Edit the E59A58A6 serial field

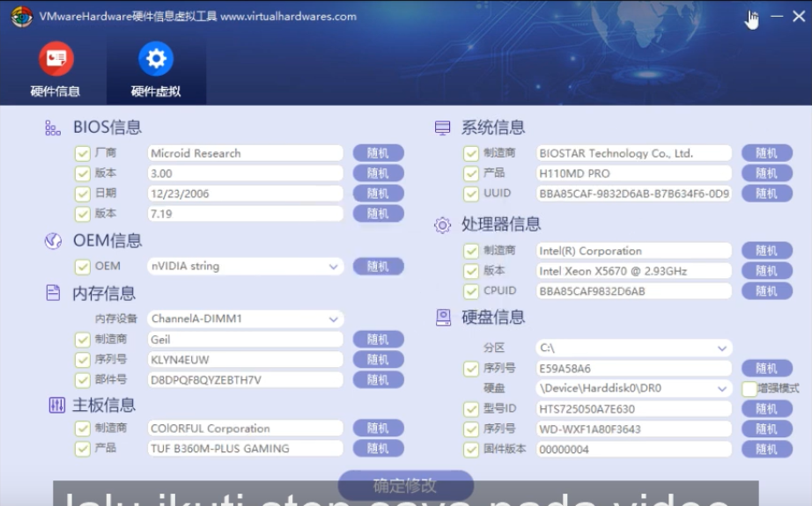coord(634,369)
